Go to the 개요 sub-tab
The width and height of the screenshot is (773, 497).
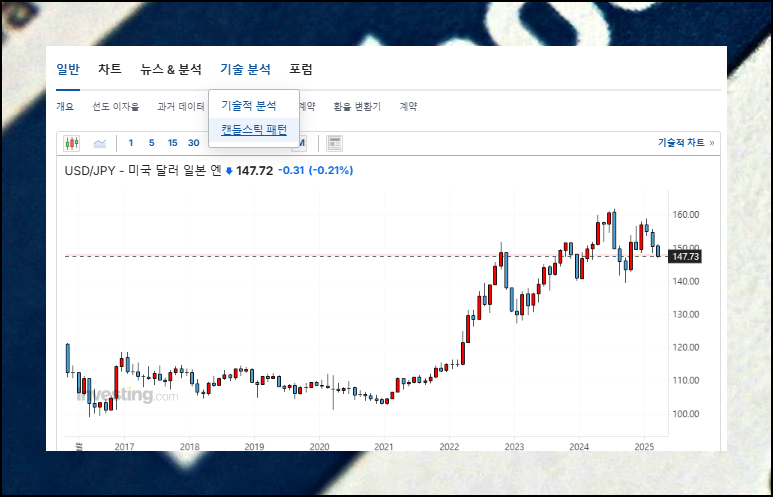click(65, 106)
